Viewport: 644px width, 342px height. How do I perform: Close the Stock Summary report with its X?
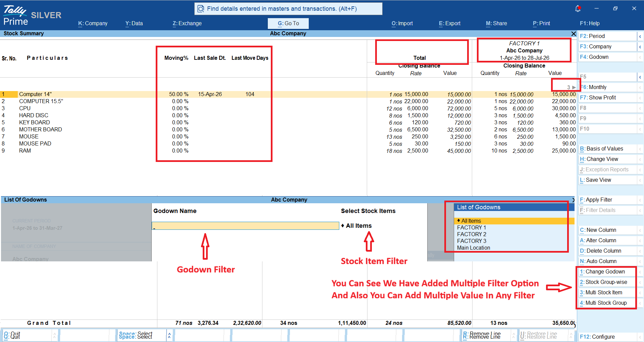574,34
